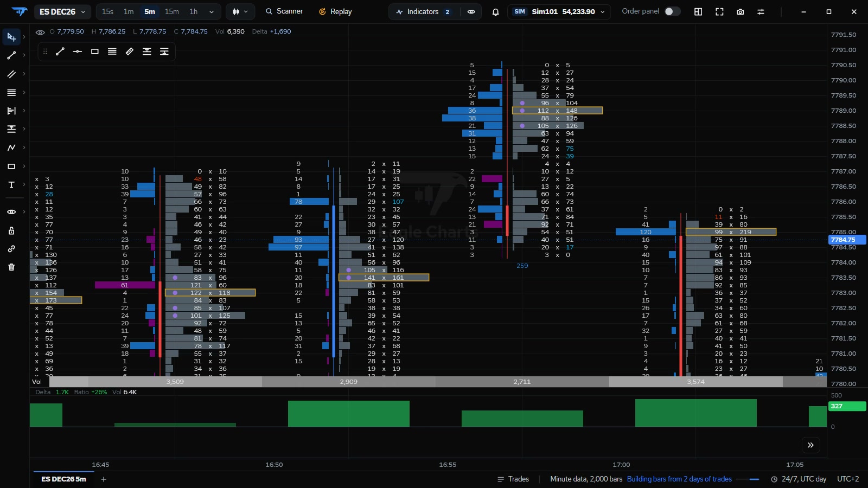Open the Indicators panel

(423, 11)
